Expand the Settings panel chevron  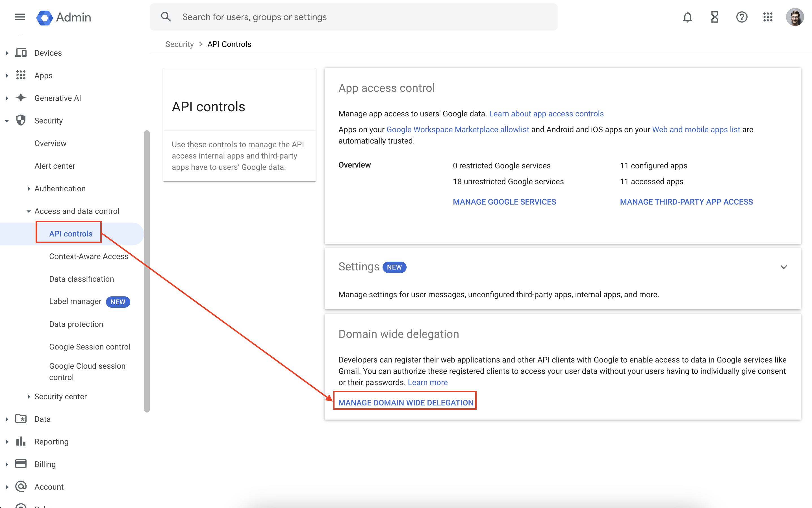(783, 267)
